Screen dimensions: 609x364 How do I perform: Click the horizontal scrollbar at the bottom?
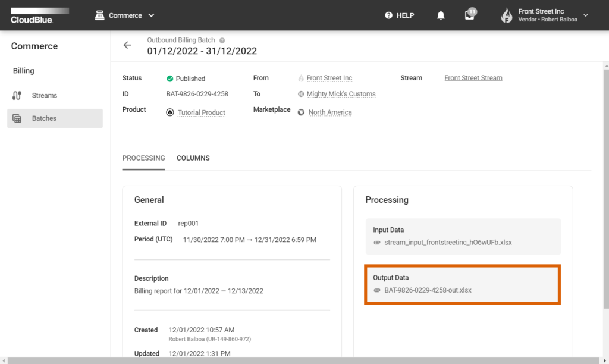[x=303, y=361]
